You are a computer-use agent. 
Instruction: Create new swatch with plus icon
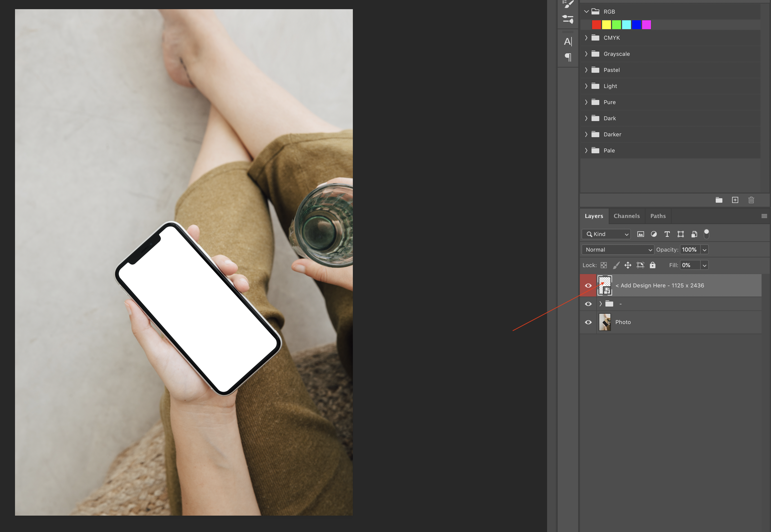pyautogui.click(x=735, y=200)
